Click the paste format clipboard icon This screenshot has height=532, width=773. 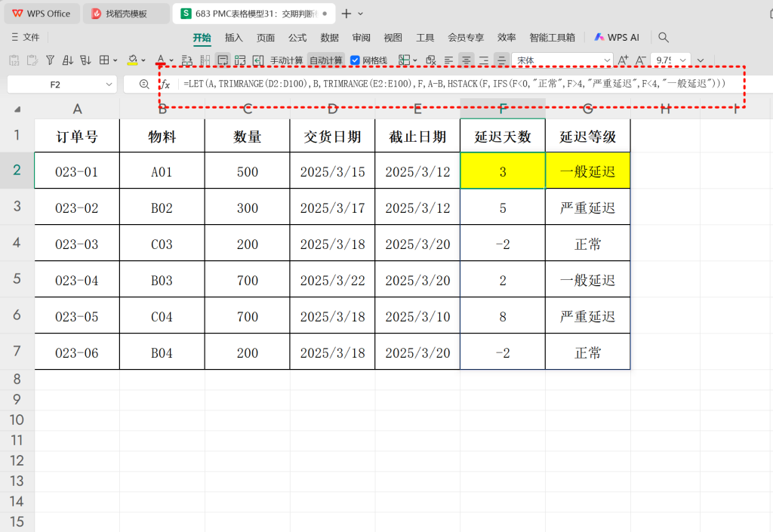(x=32, y=60)
